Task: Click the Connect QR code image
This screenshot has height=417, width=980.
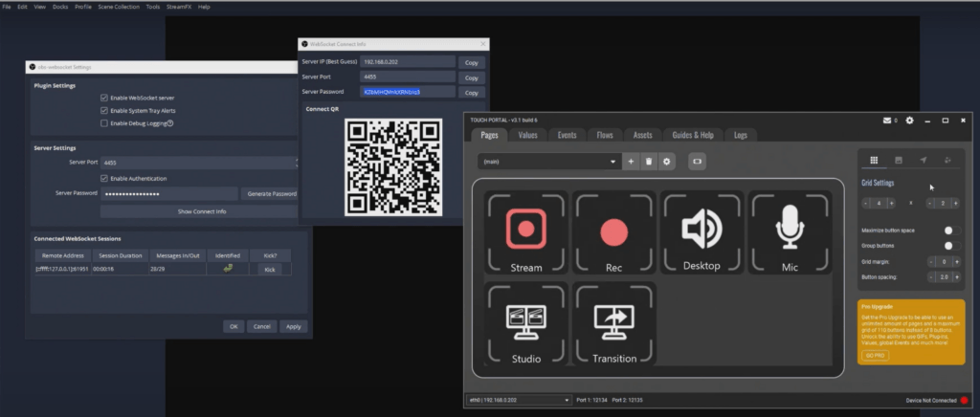Action: pos(393,166)
